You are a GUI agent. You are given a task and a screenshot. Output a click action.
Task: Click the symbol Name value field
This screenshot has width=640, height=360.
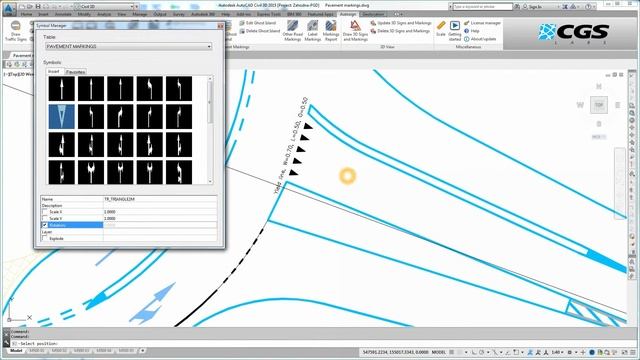160,199
